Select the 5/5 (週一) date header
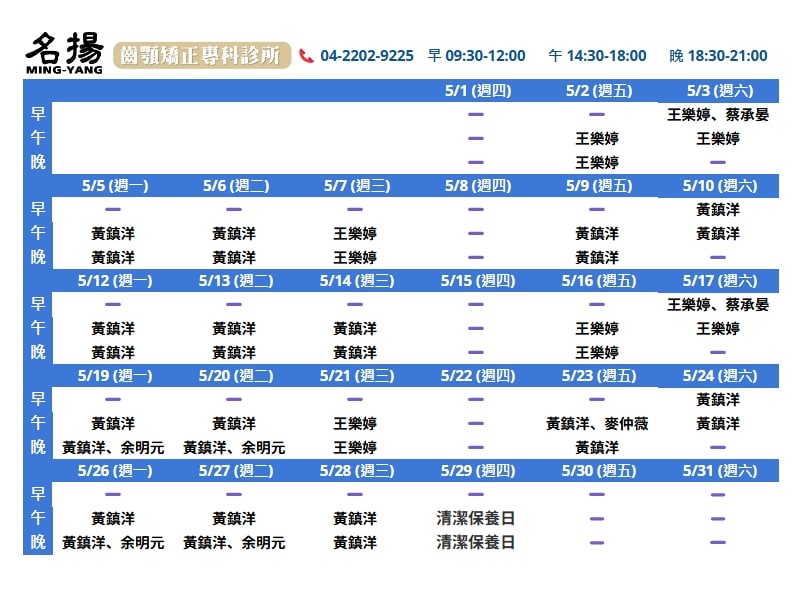Image resolution: width=800 pixels, height=600 pixels. (115, 186)
